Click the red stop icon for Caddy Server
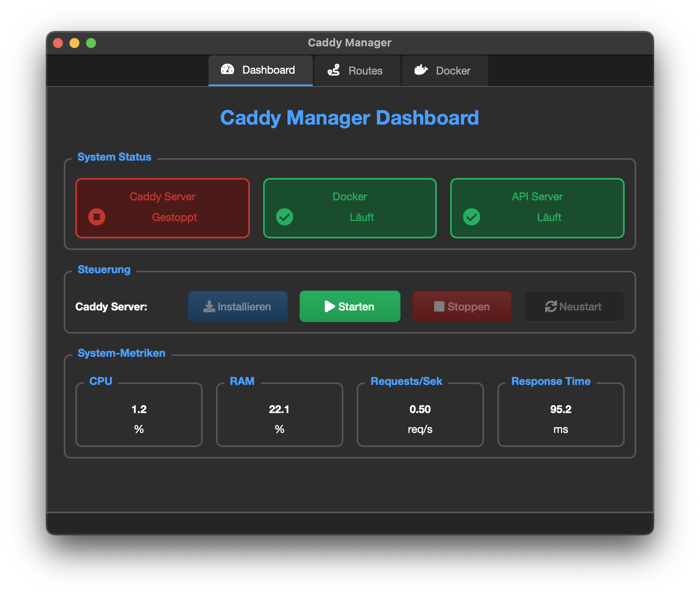The height and width of the screenshot is (596, 700). [97, 217]
